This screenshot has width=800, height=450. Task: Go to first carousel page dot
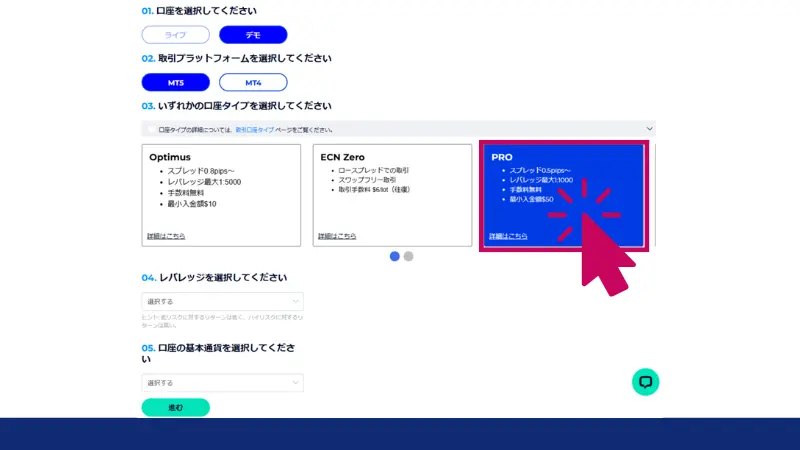click(x=395, y=256)
